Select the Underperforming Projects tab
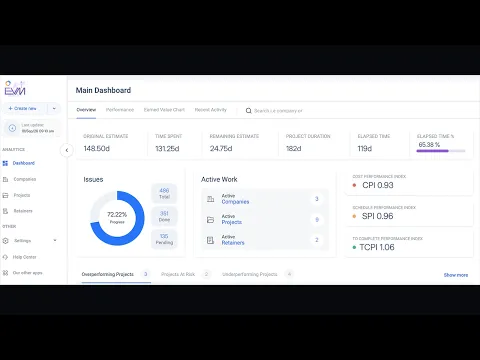 coord(258,274)
